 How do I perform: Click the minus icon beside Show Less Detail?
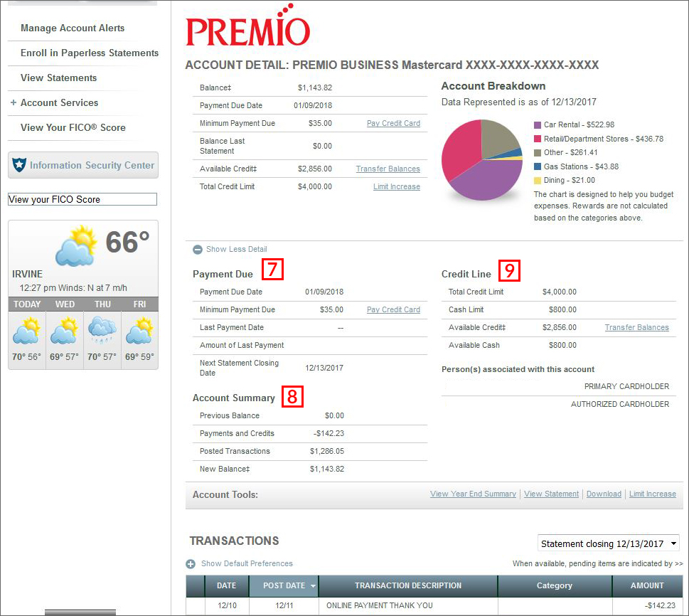coord(198,249)
